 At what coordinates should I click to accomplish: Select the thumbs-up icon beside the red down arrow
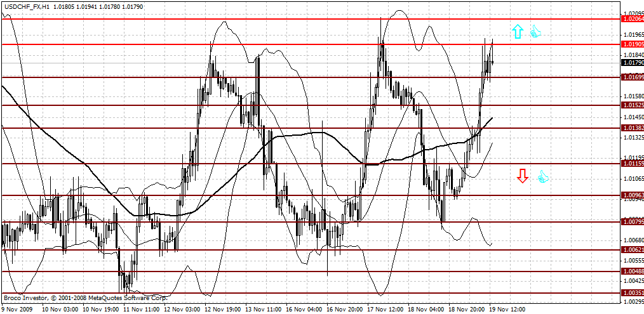pyautogui.click(x=543, y=177)
